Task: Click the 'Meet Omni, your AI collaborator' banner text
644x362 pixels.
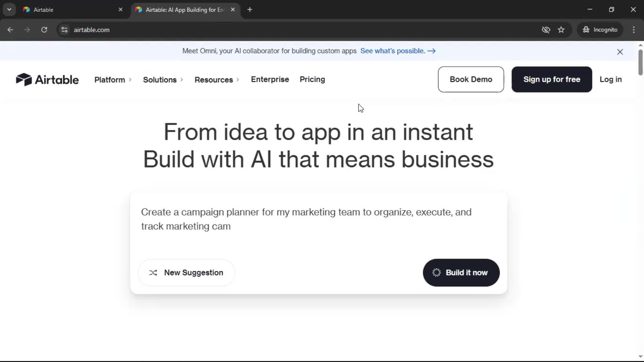Action: 269,51
